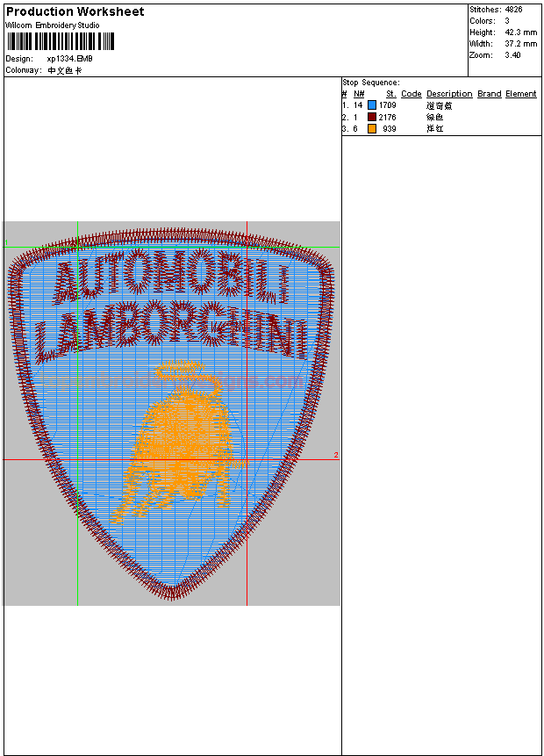Click the maroon color swatch for stop 2
Viewport: 544px width, 756px height.
pos(371,117)
